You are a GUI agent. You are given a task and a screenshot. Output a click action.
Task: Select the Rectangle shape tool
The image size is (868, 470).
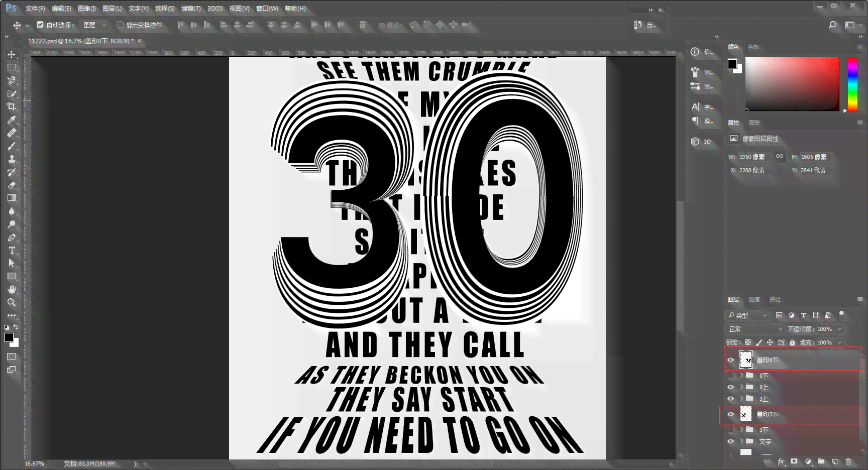12,276
